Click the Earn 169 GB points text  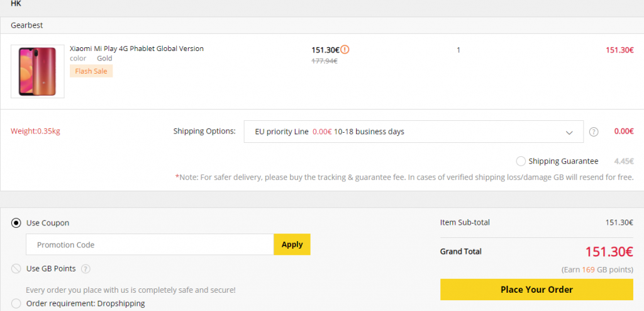coord(597,270)
